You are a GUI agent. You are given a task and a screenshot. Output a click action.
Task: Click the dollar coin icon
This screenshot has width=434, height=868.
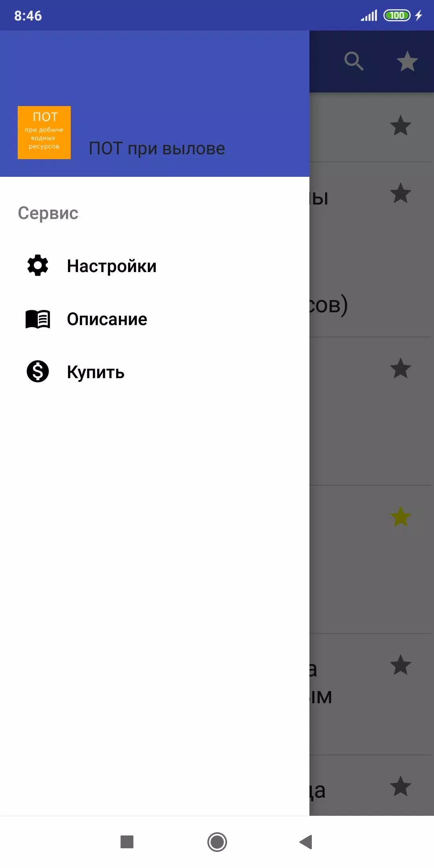point(38,371)
